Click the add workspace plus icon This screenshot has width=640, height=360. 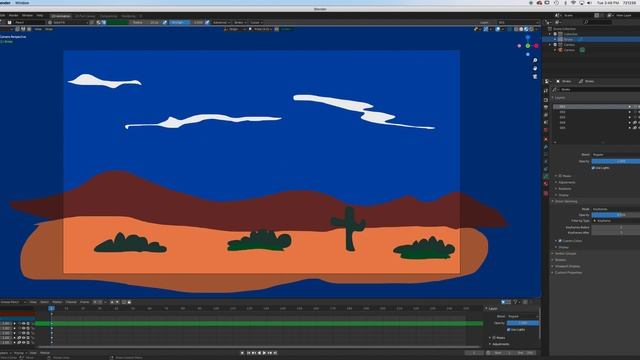pyautogui.click(x=141, y=16)
